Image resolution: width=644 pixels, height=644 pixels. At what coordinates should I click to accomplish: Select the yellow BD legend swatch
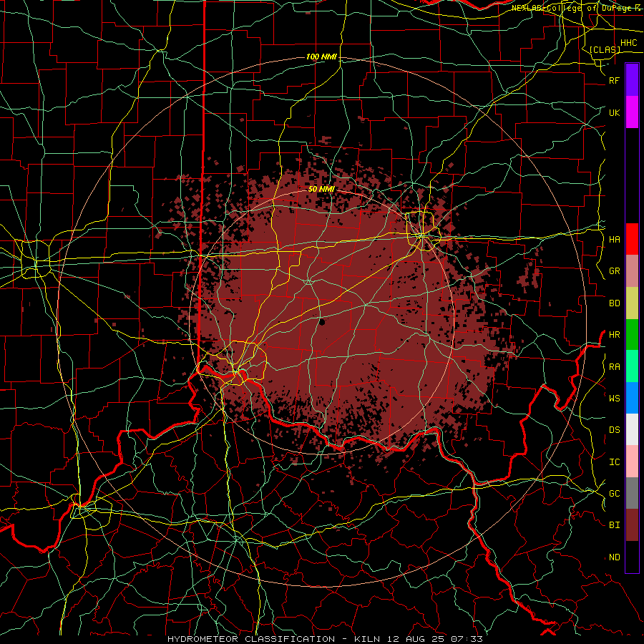(632, 303)
